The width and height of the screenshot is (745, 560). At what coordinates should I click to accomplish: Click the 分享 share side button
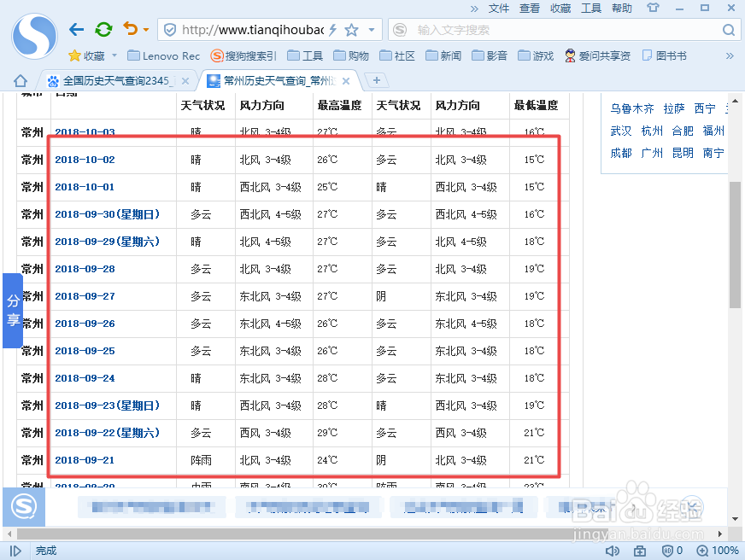click(x=13, y=311)
